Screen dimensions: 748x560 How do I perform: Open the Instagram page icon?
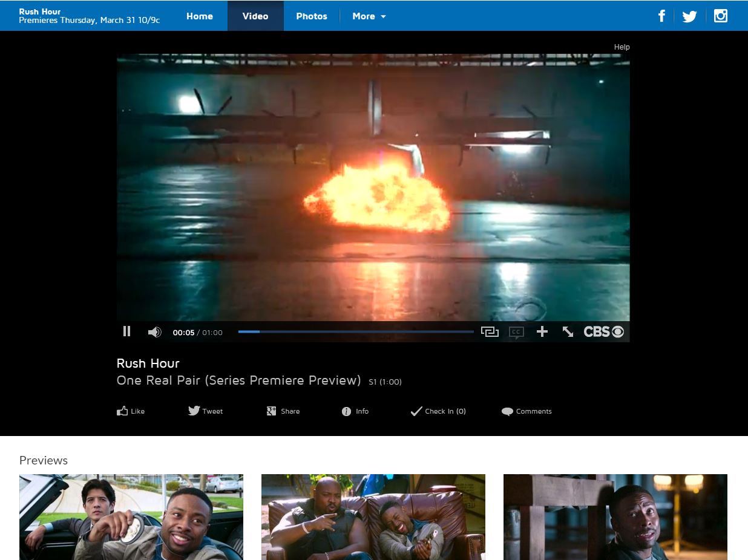tap(720, 16)
